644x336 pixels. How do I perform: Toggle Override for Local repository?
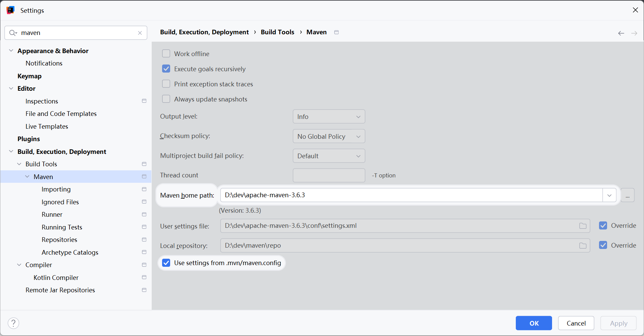pos(603,245)
